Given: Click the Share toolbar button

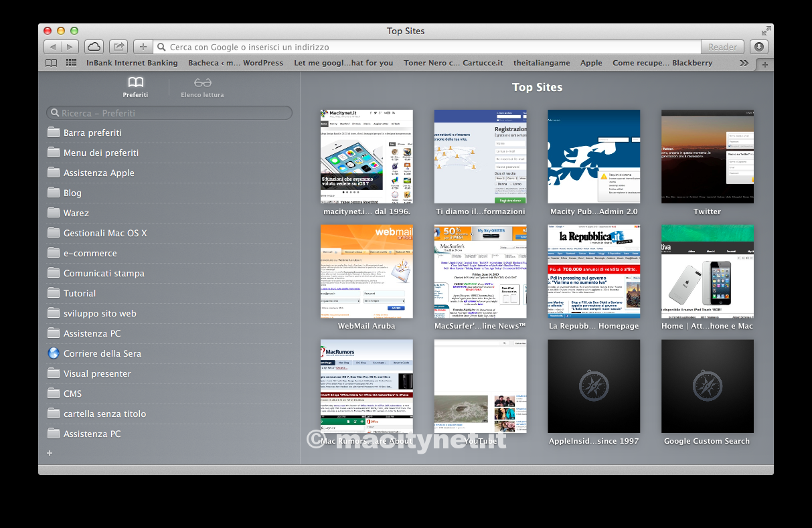Looking at the screenshot, I should tap(118, 47).
